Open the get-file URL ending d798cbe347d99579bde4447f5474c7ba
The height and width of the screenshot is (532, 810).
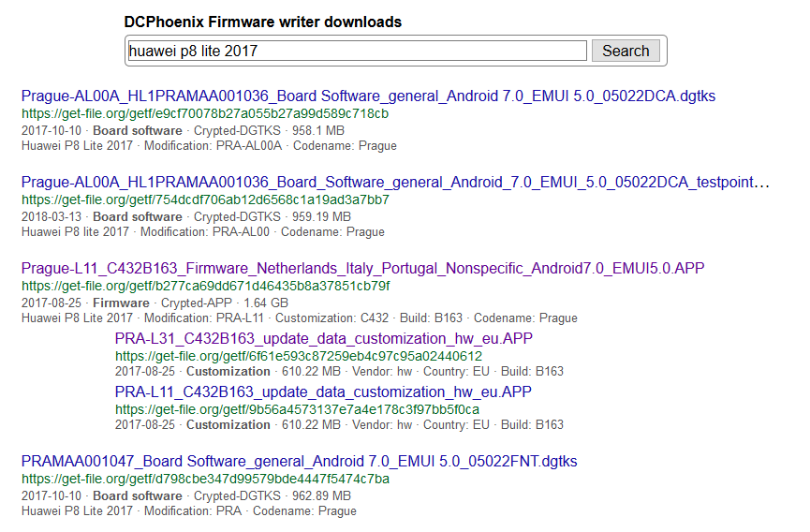205,479
